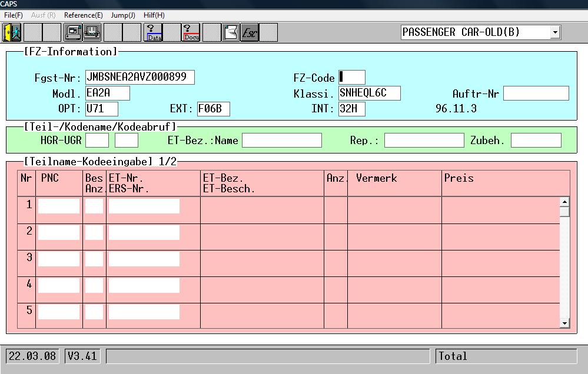Screen dimensions: 588x374
Task: Focus the Auftr-Nr input field
Action: click(x=536, y=93)
